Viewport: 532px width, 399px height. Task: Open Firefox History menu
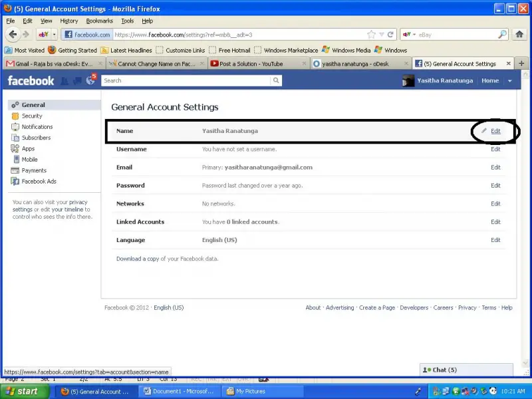click(x=69, y=21)
